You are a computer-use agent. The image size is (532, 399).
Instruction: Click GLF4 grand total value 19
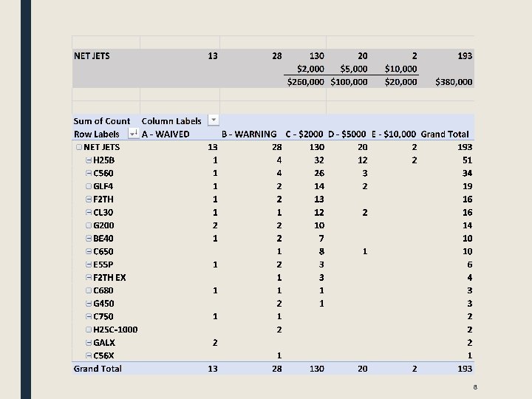click(x=467, y=186)
